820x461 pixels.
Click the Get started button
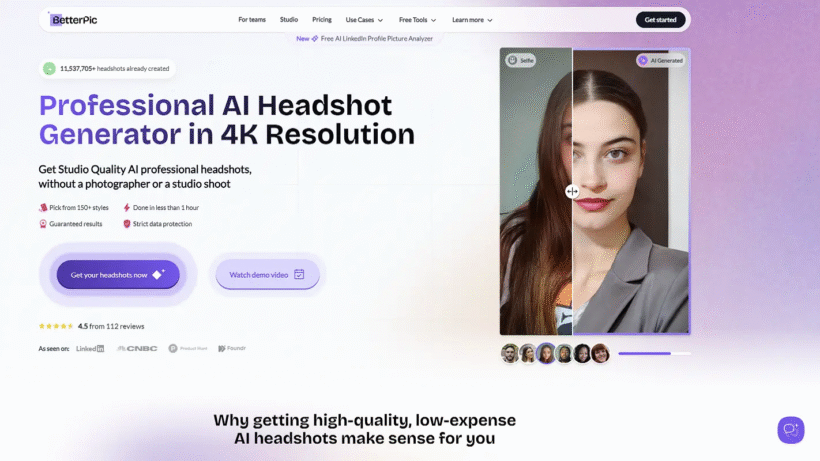660,20
